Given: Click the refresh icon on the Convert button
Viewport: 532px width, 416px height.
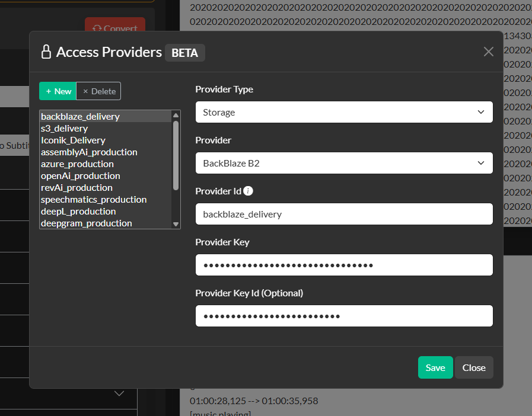Looking at the screenshot, I should (98, 28).
